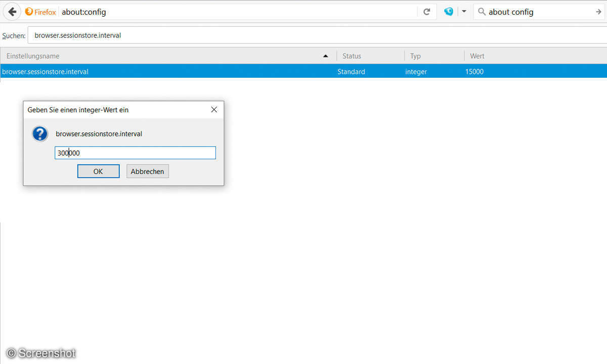Viewport: 607px width, 364px height.
Task: Click the magnifier icon in the search box
Action: 482,12
